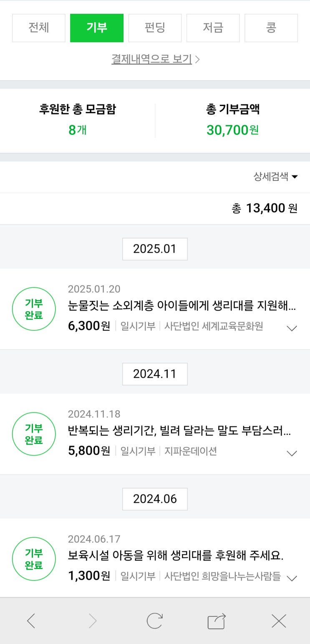Reload the page with the refresh icon
The height and width of the screenshot is (644, 310).
[154, 621]
